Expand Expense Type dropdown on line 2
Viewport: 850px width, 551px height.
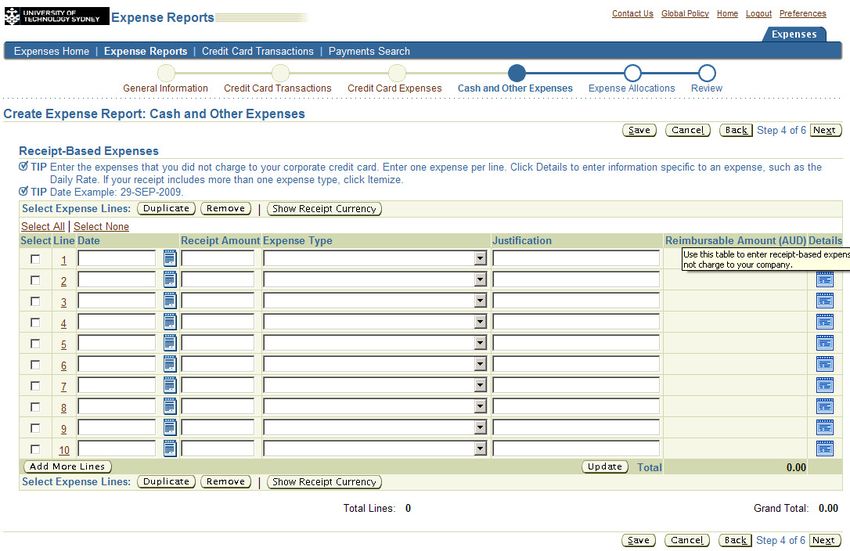coord(480,280)
